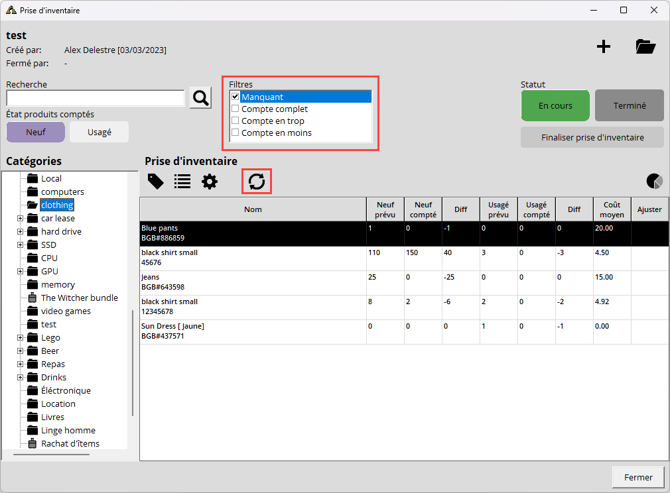This screenshot has height=493, width=670.
Task: Uncheck the Manquant filter
Action: [236, 97]
